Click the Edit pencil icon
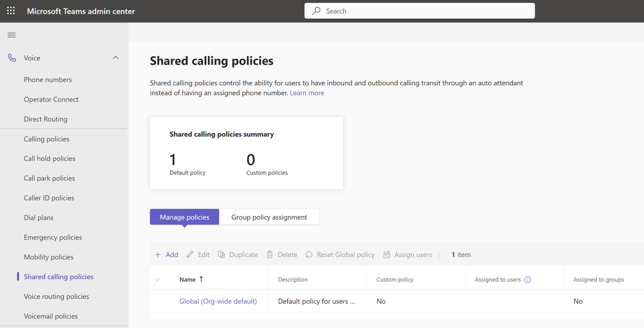The width and height of the screenshot is (644, 328). click(190, 254)
